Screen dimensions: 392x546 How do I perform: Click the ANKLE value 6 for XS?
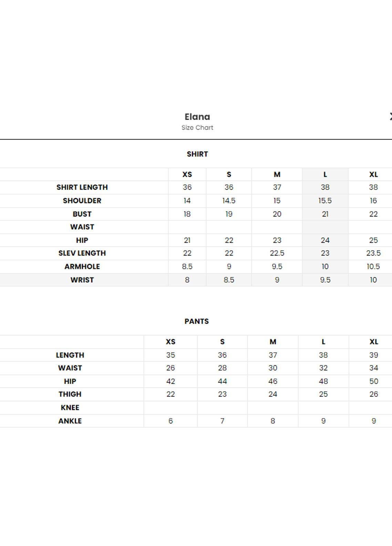pos(171,421)
